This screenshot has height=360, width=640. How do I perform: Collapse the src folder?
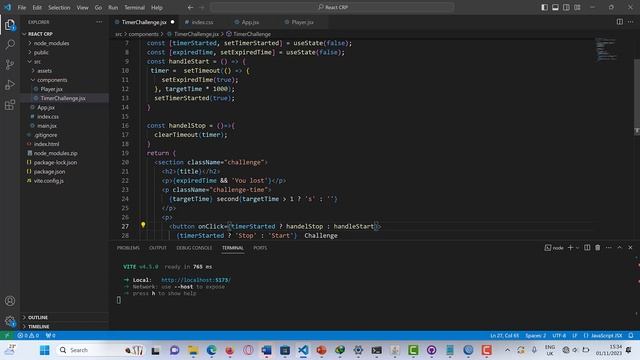tap(37, 62)
